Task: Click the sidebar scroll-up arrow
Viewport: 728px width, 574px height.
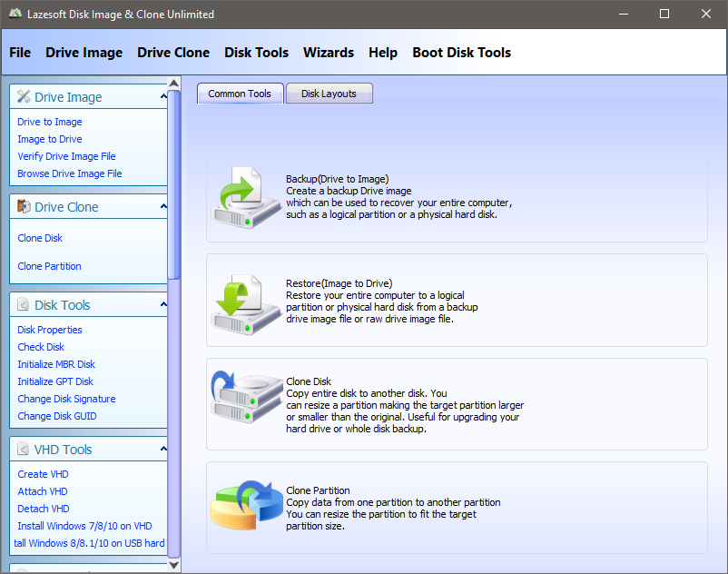Action: pos(173,84)
